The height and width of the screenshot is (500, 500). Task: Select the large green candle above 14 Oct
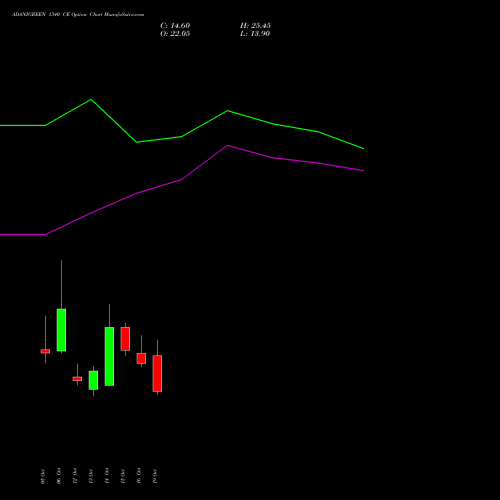point(109,356)
